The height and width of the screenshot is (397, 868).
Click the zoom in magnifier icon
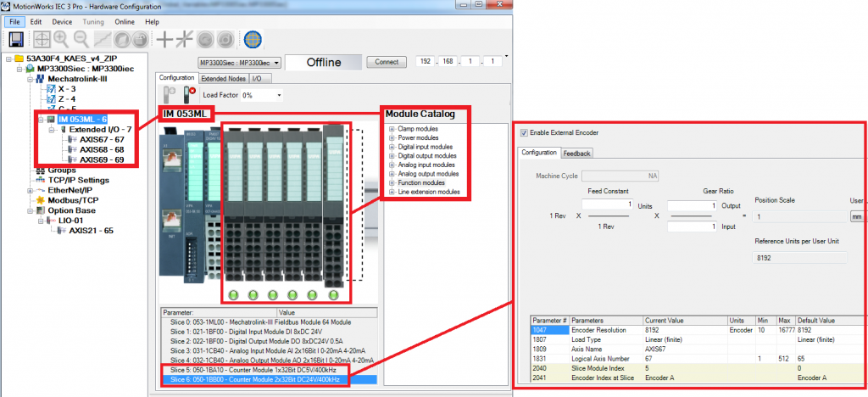[x=61, y=39]
